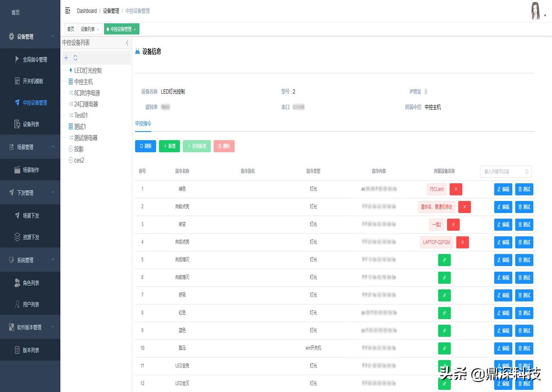This screenshot has height=392, width=552.
Task: Select 投影 tree node
Action: [79, 149]
